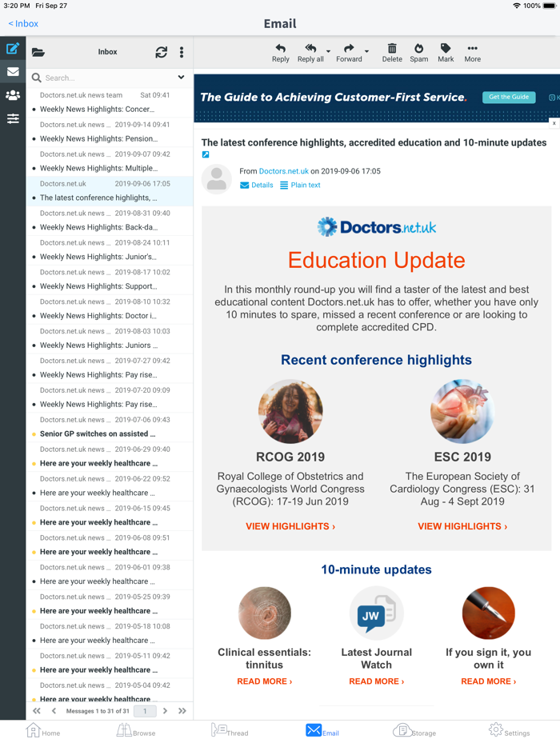Expand the search options chevron
This screenshot has width=560, height=747.
pos(181,77)
